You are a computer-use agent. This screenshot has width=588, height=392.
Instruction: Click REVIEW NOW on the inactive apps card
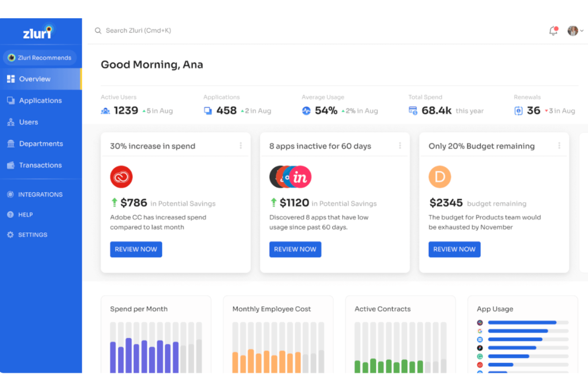click(x=295, y=249)
